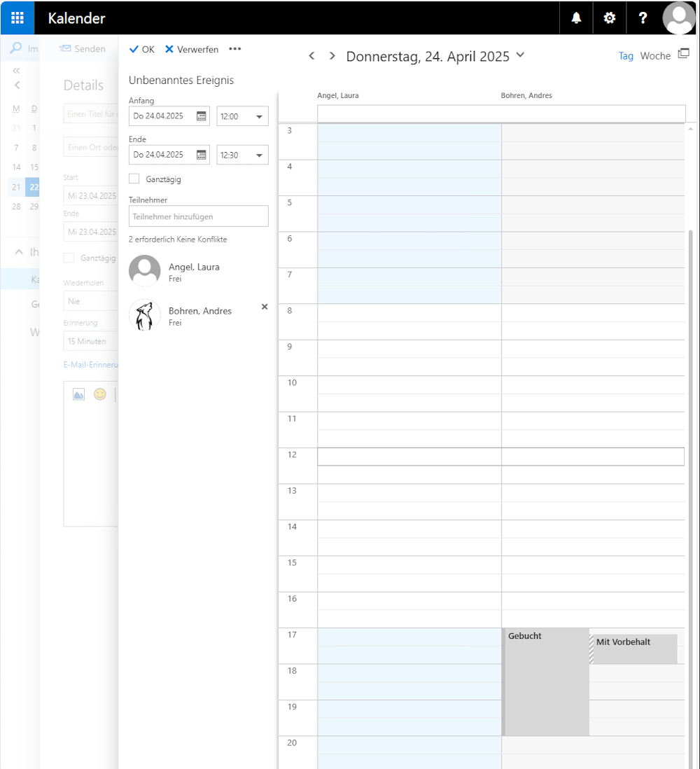Click Bohren, Andres column header
The image size is (700, 769).
tap(526, 96)
